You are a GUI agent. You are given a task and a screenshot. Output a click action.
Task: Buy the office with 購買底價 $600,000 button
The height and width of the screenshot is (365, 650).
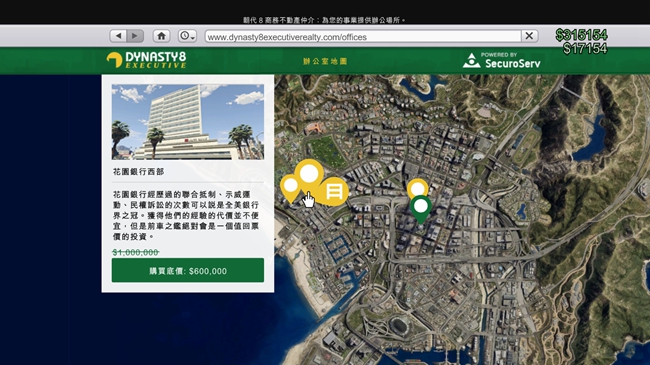coord(188,270)
